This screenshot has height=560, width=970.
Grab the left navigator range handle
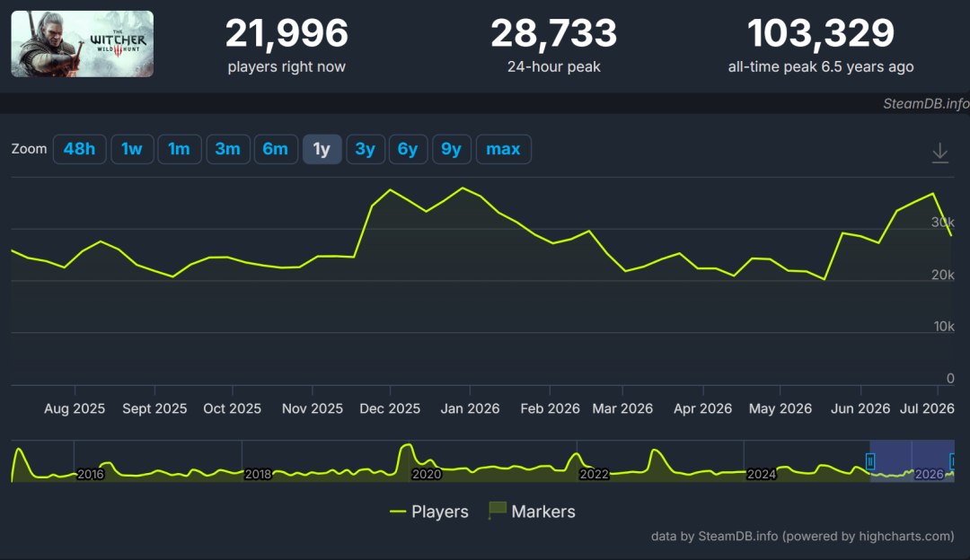pyautogui.click(x=869, y=461)
